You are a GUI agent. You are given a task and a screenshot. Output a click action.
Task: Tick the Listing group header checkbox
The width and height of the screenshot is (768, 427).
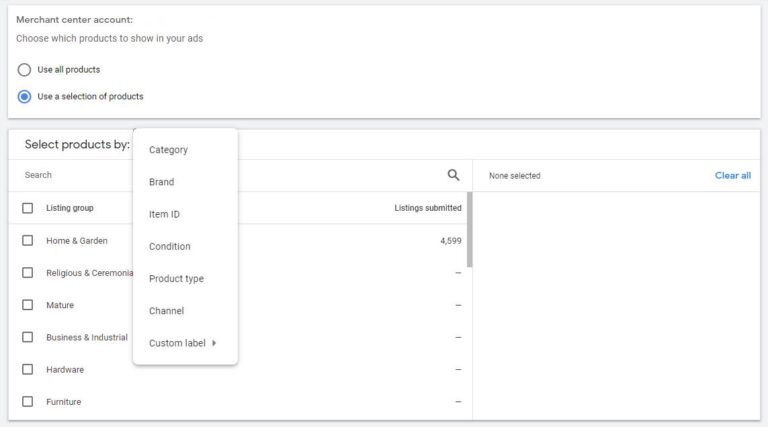click(27, 208)
